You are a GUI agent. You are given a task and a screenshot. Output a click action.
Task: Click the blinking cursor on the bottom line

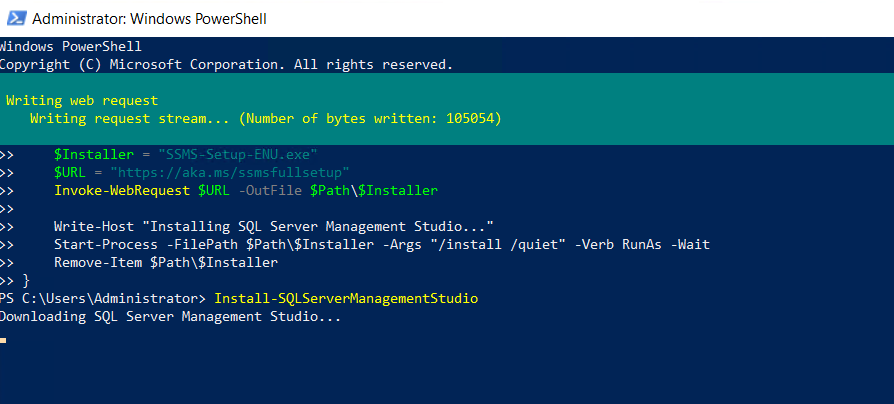pos(3,340)
